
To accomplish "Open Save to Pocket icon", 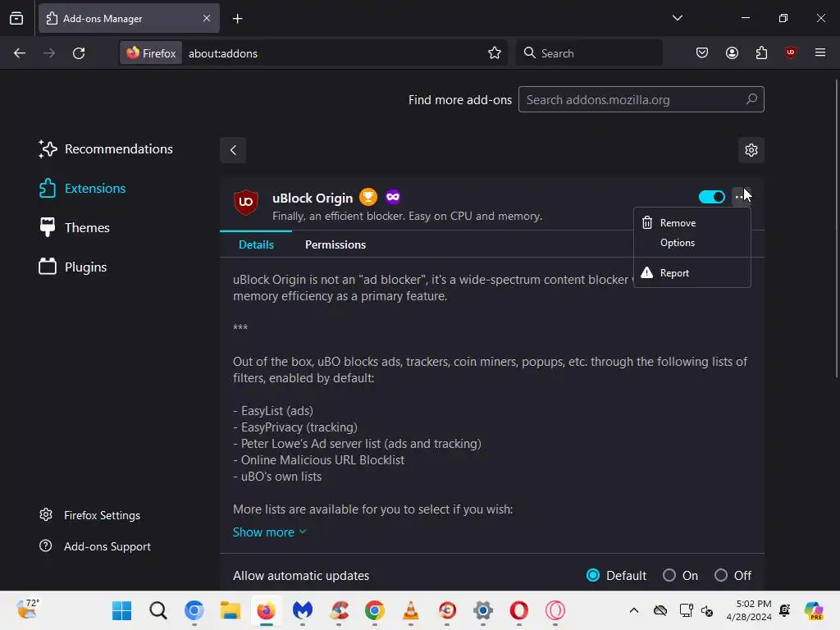I will 702,52.
